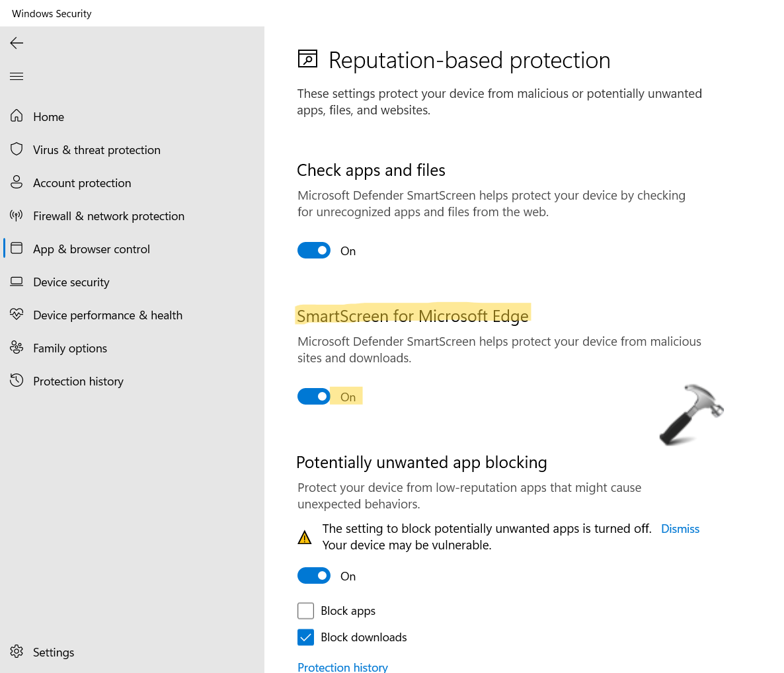Check the Block apps checkbox
This screenshot has height=673, width=784.
click(305, 611)
